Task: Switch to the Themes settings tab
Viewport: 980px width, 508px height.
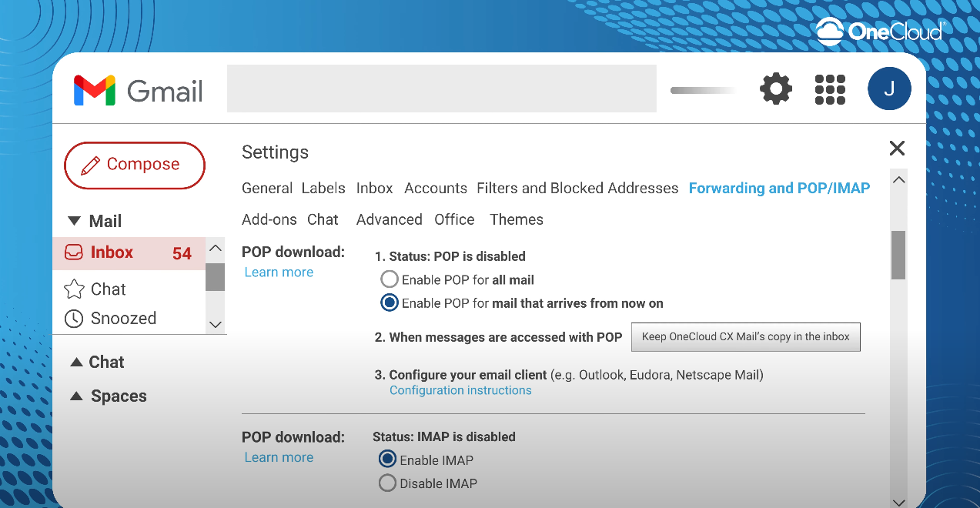Action: 517,220
